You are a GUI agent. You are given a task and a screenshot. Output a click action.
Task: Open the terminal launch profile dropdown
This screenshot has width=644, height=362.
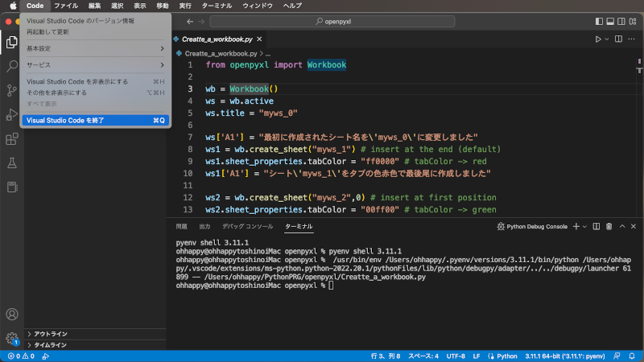585,227
